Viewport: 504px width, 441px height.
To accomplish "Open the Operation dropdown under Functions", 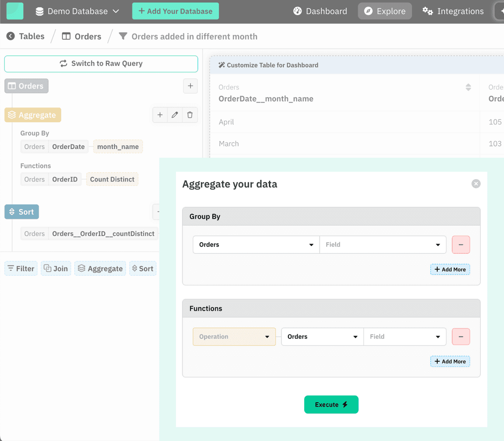I will tap(234, 336).
